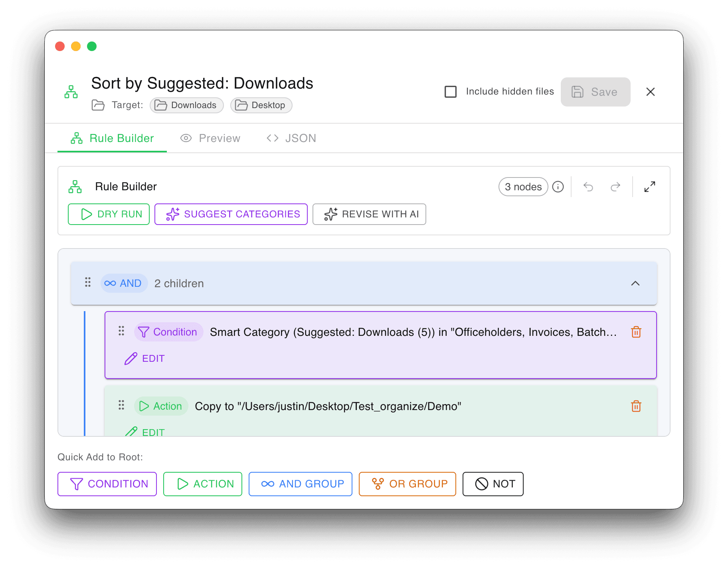This screenshot has height=568, width=728.
Task: Collapse the AND group chevron
Action: (635, 283)
